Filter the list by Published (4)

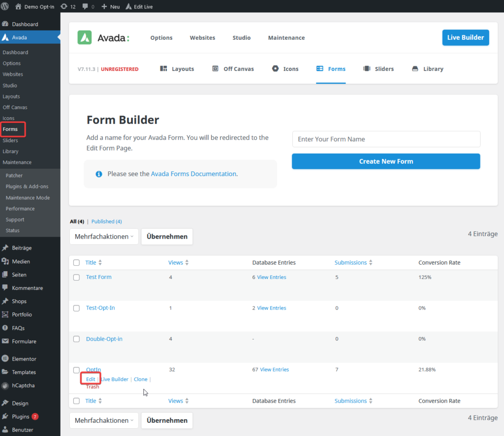click(x=106, y=221)
